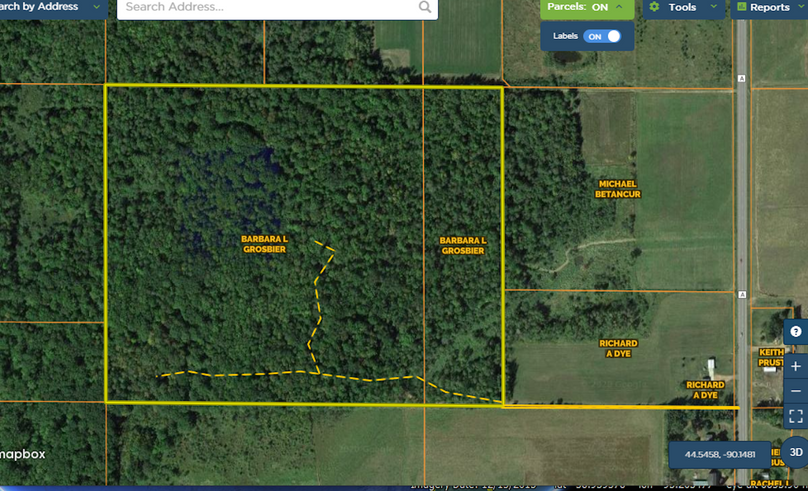Open the Tools dropdown chevron
808x491 pixels.
714,7
